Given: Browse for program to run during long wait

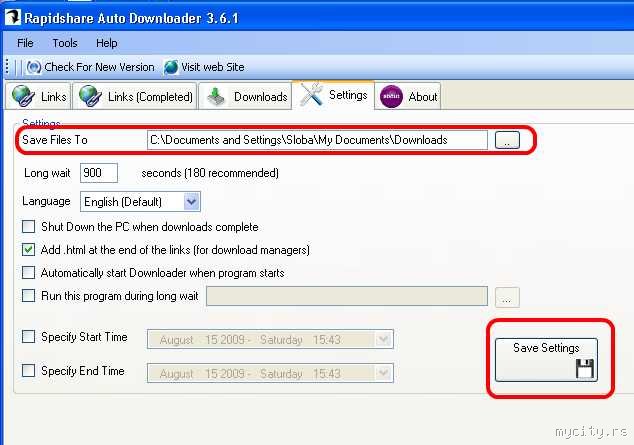Looking at the screenshot, I should click(x=507, y=297).
